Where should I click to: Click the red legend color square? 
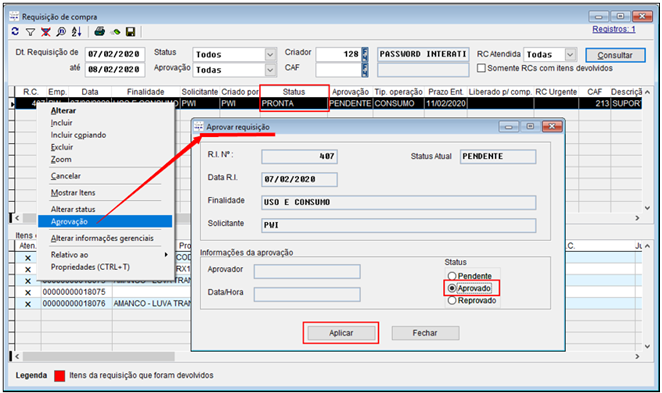pos(60,376)
